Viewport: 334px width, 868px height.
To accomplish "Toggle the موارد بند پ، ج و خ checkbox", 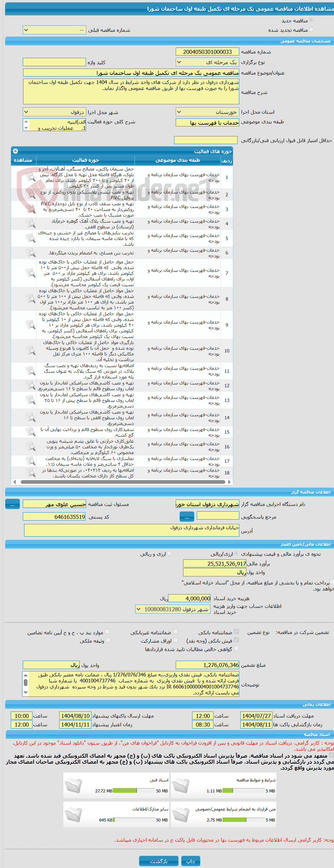I will coord(107,632).
